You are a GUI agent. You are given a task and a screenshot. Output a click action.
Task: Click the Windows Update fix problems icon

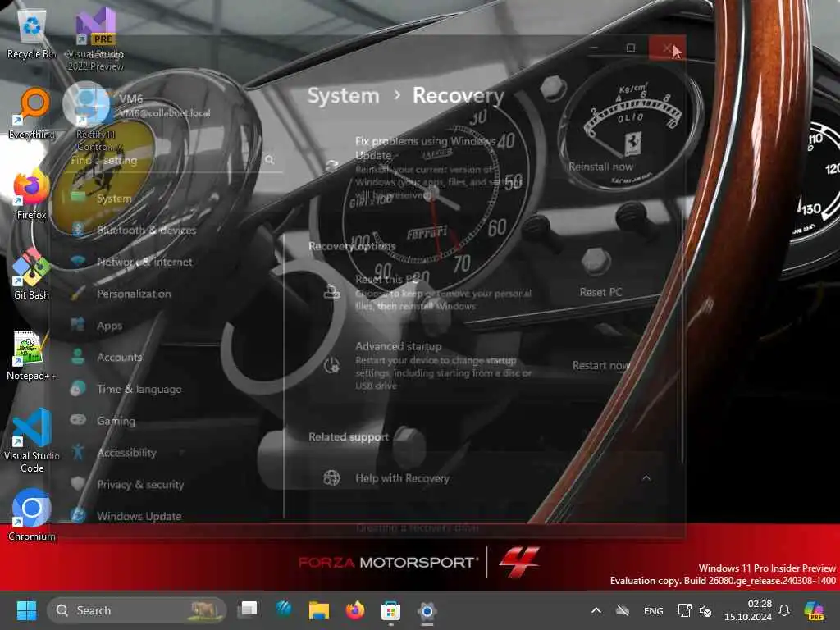point(331,166)
